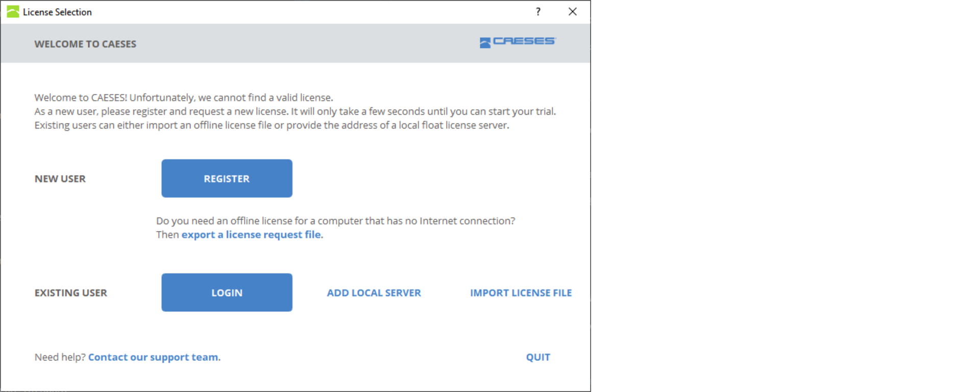
Task: Open the Contact our support team link
Action: (153, 357)
